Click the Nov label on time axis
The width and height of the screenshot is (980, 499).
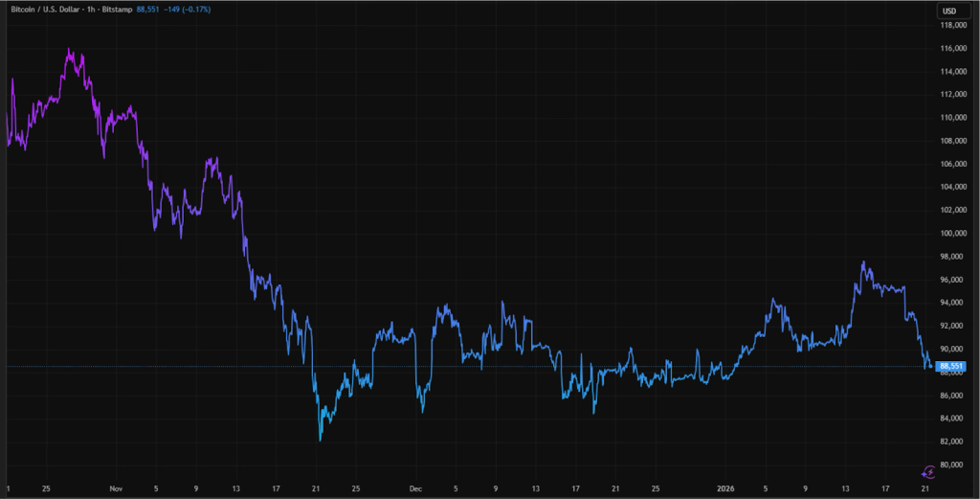coord(116,488)
